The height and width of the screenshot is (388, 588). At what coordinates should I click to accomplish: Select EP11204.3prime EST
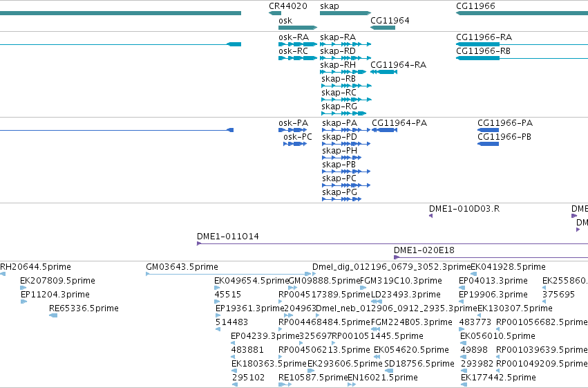(24, 302)
